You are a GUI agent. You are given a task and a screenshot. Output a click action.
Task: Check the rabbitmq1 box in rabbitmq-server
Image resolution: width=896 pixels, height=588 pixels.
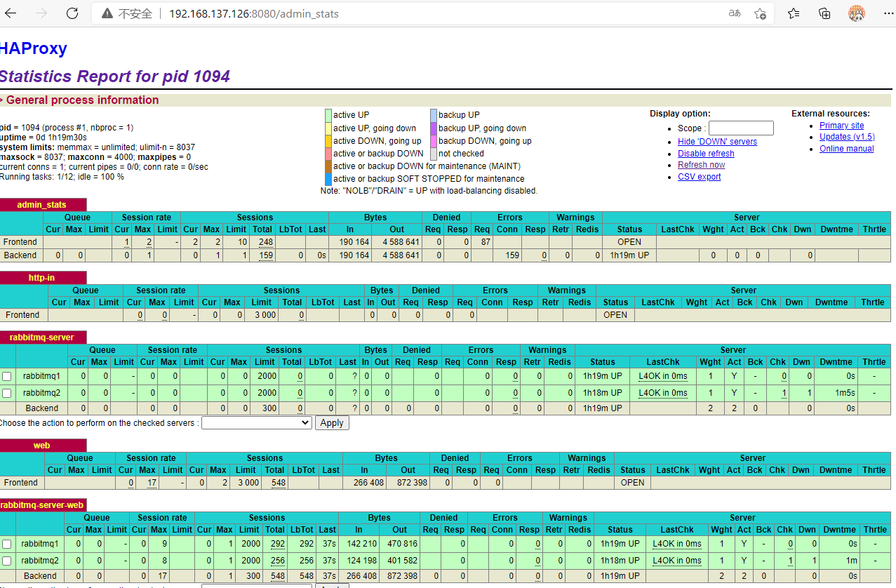pyautogui.click(x=7, y=376)
